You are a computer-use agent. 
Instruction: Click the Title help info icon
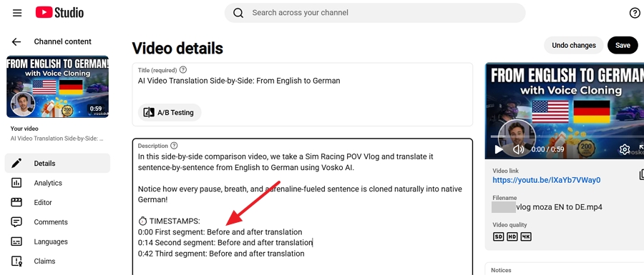183,70
